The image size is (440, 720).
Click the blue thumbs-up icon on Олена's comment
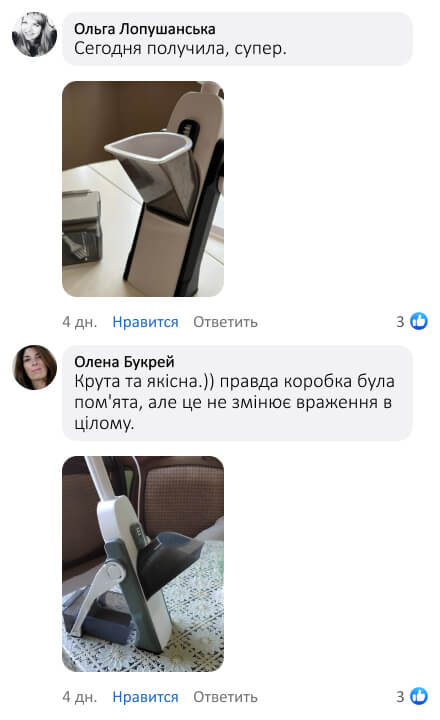point(419,696)
